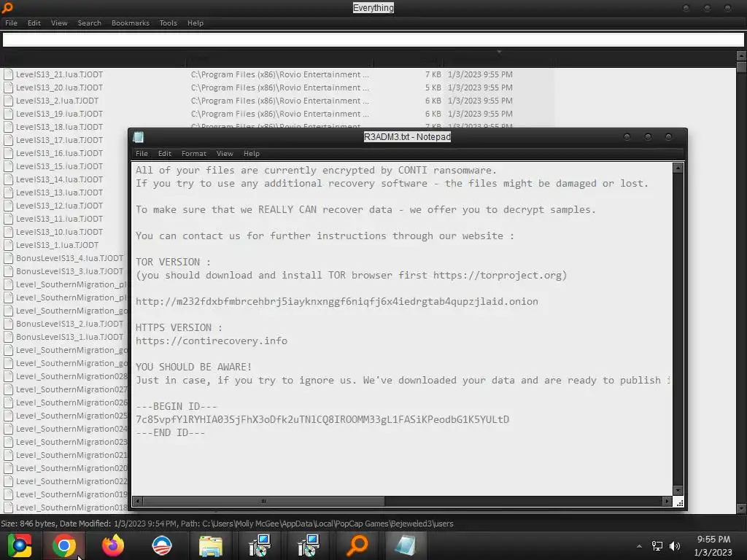Click Everything vertical scrollbar up arrow

[x=741, y=56]
